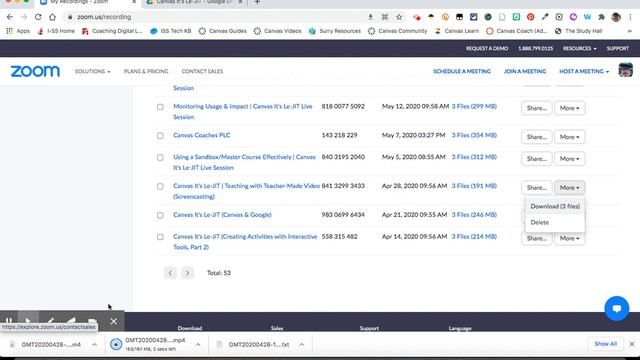This screenshot has height=360, width=640.
Task: Expand the Solutions dropdown
Action: tap(92, 71)
